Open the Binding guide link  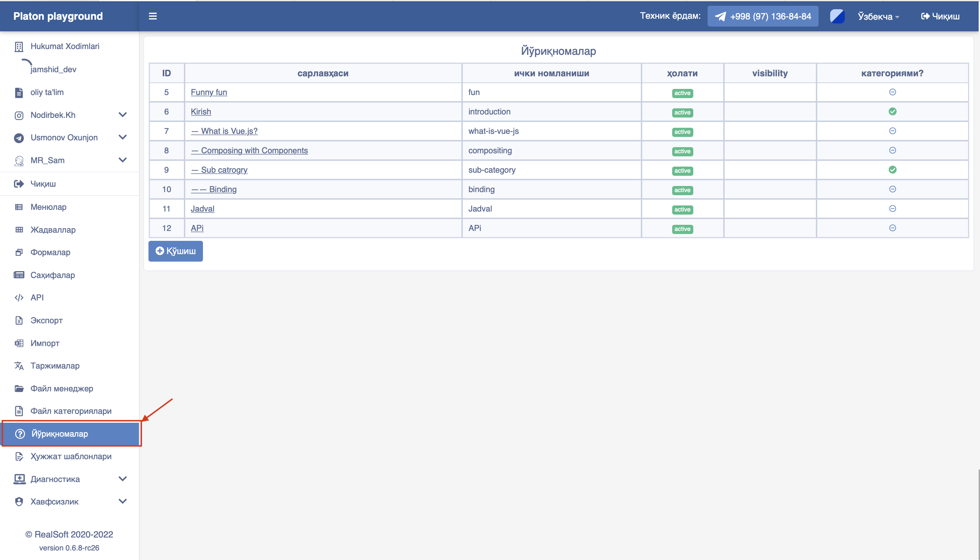tap(214, 189)
